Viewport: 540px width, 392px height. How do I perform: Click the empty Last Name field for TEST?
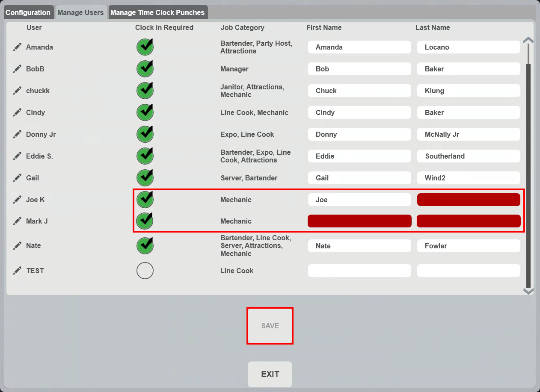pos(469,271)
